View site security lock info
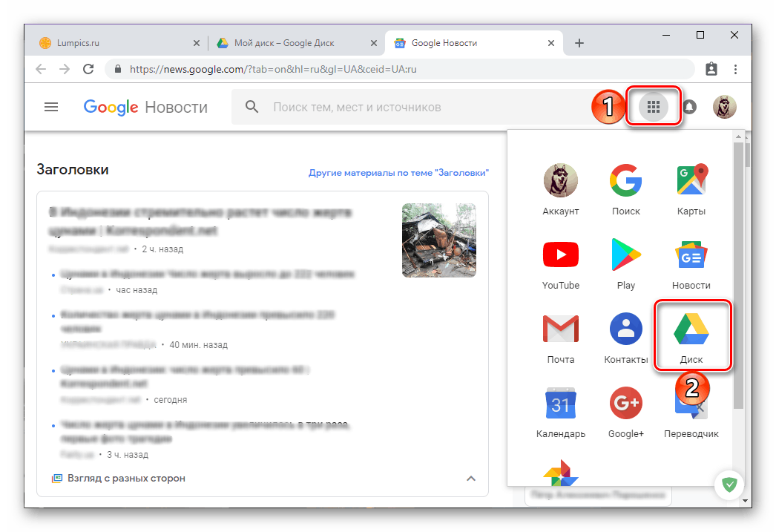Image resolution: width=776 pixels, height=532 pixels. (118, 69)
